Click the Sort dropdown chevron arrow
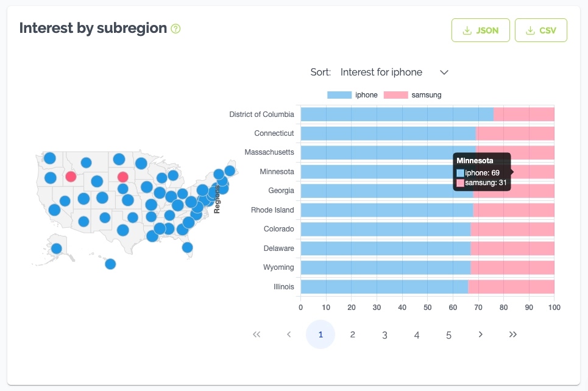 (444, 72)
